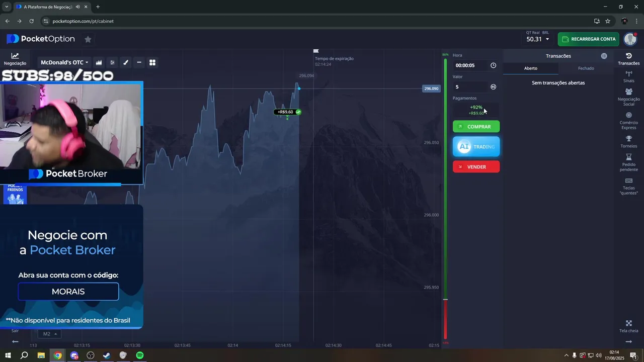Open the AI TRADING button
The width and height of the screenshot is (644, 362).
coord(476,147)
